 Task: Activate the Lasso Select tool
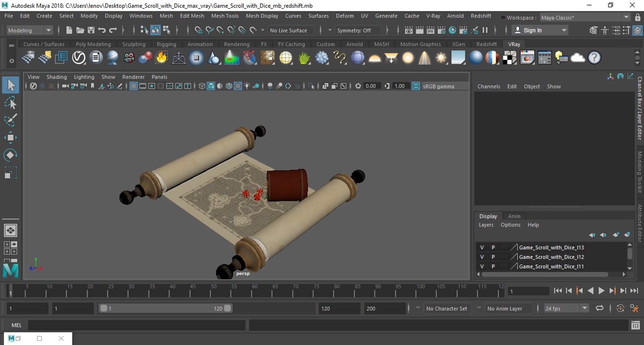[x=11, y=103]
